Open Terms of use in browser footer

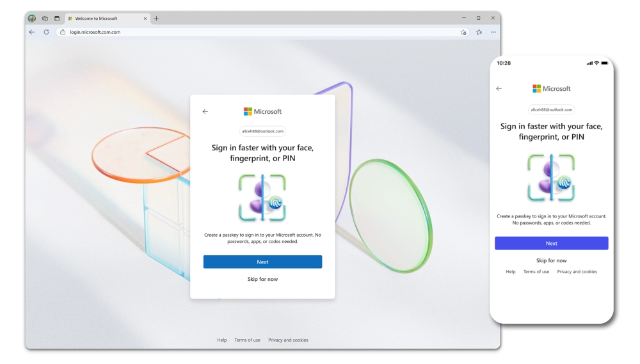click(x=247, y=340)
